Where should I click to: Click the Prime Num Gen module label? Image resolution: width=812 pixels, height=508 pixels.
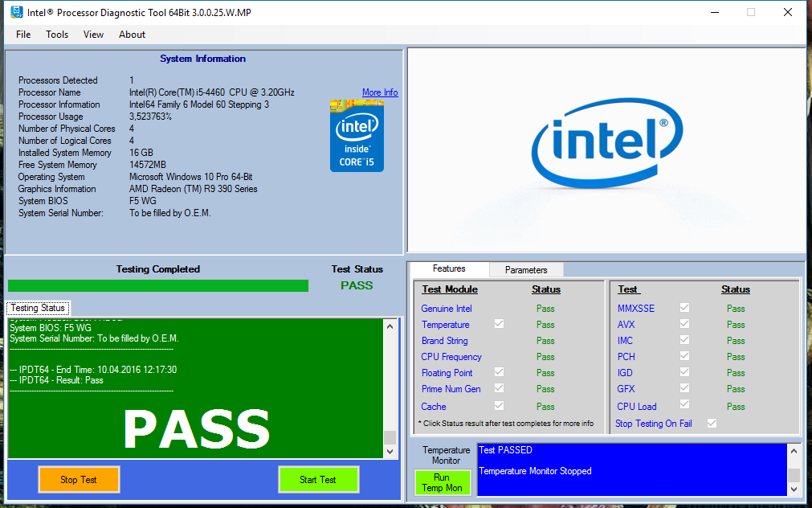coord(451,389)
